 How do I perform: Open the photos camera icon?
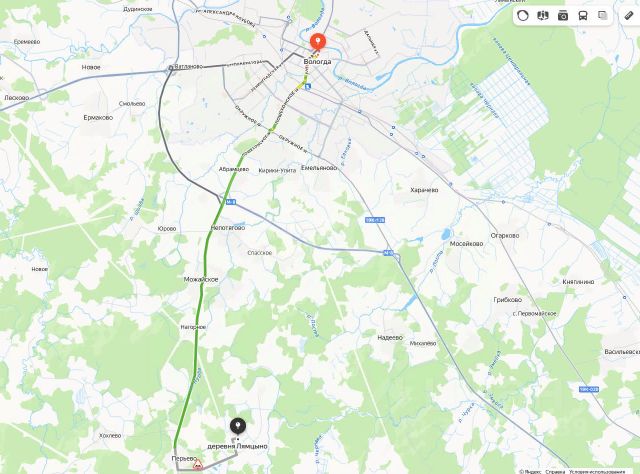click(563, 16)
